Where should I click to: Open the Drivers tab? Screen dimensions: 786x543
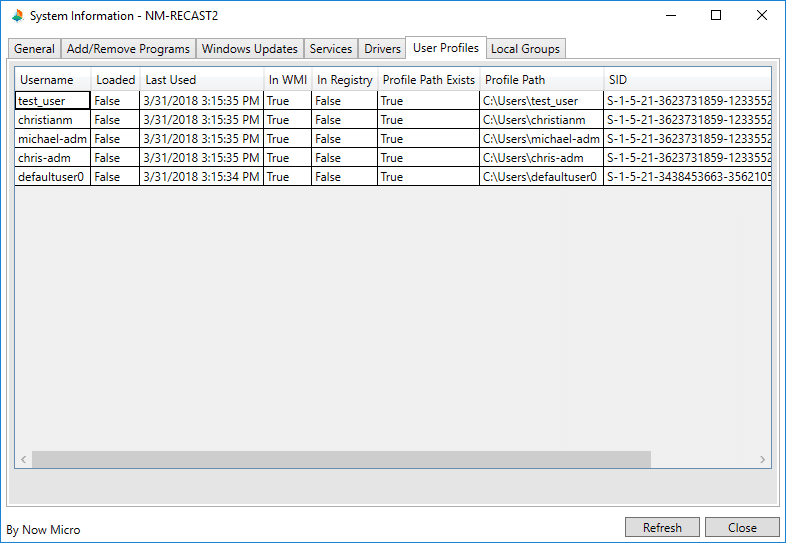coord(382,49)
